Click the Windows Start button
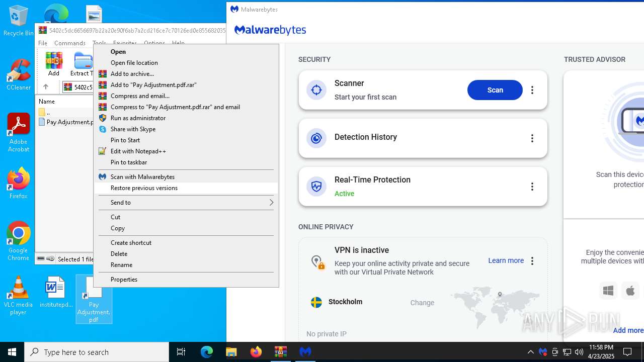The image size is (644, 362). coord(12,352)
